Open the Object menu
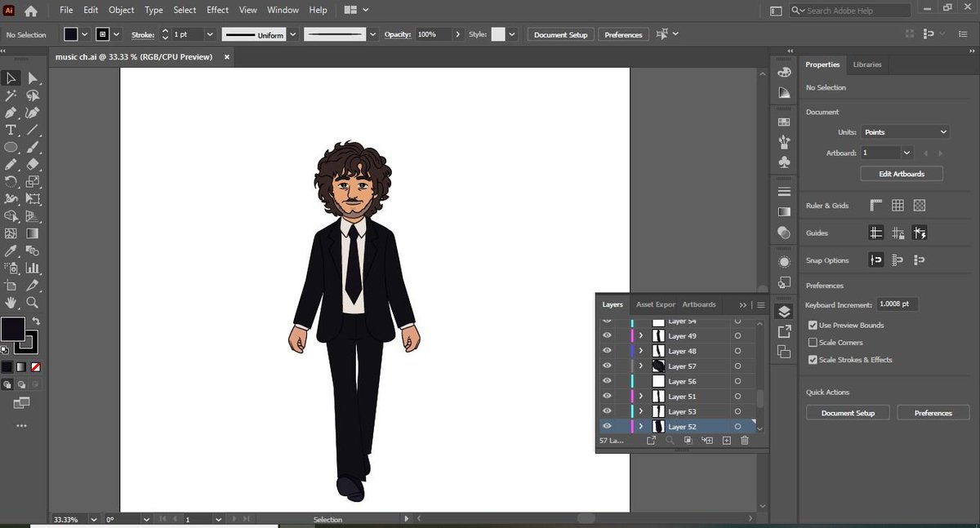This screenshot has height=528, width=980. (122, 10)
